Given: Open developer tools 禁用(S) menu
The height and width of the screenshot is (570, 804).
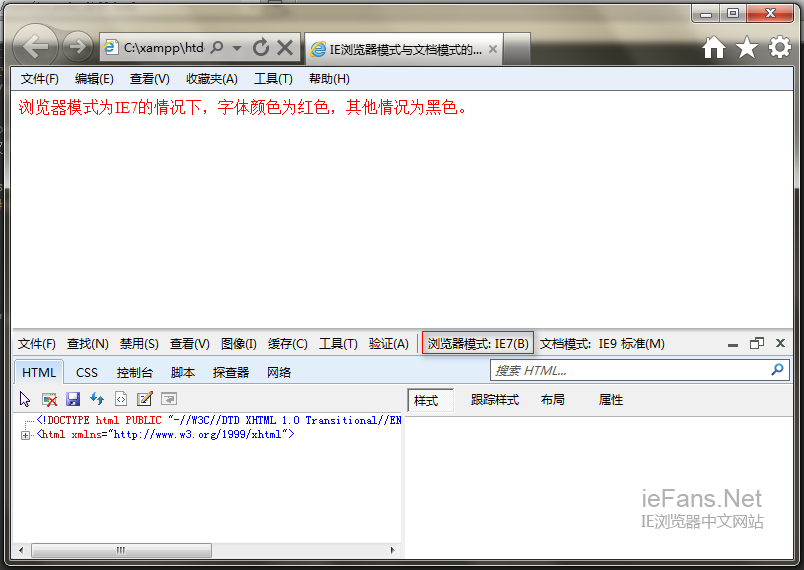Looking at the screenshot, I should click(x=139, y=343).
